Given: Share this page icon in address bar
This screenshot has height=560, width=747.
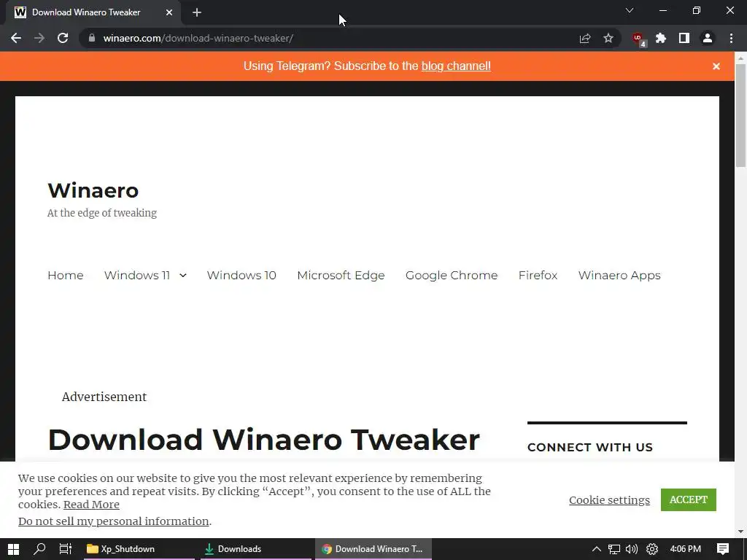Looking at the screenshot, I should 585,38.
